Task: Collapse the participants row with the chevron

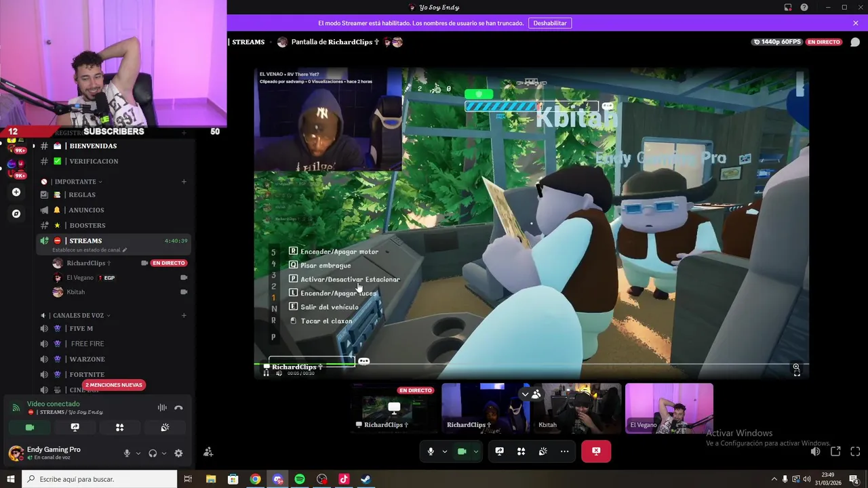Action: click(525, 394)
